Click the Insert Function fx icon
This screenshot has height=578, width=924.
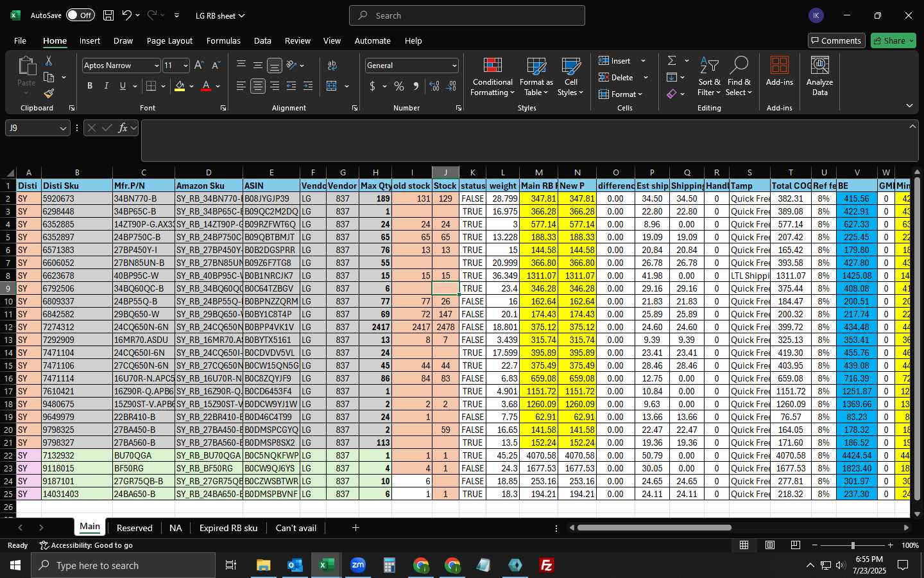[123, 128]
